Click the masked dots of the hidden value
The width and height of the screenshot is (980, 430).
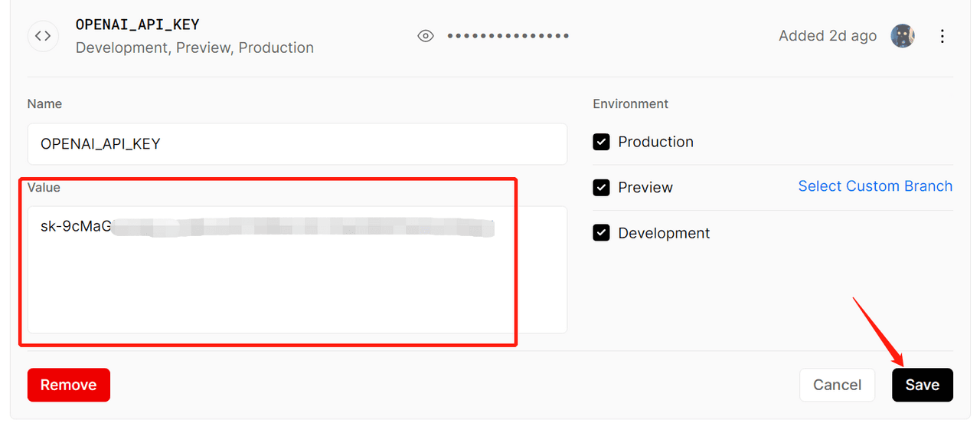pos(508,36)
